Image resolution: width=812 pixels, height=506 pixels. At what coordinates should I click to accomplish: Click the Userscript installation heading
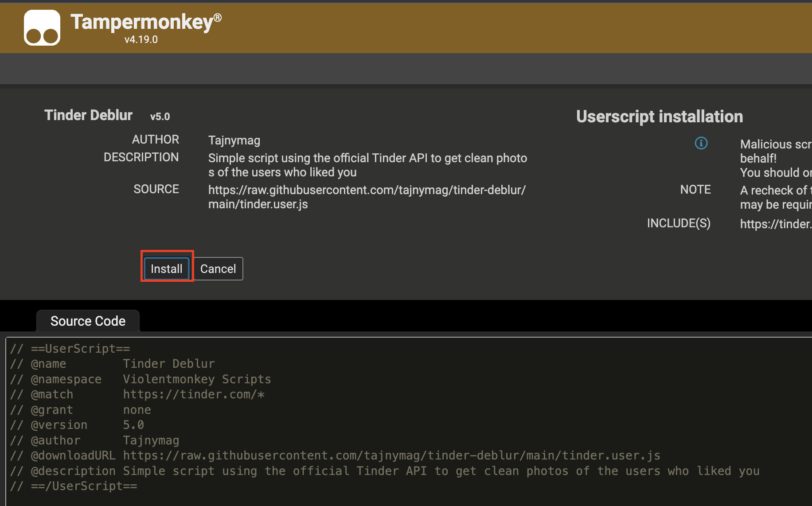(x=660, y=117)
